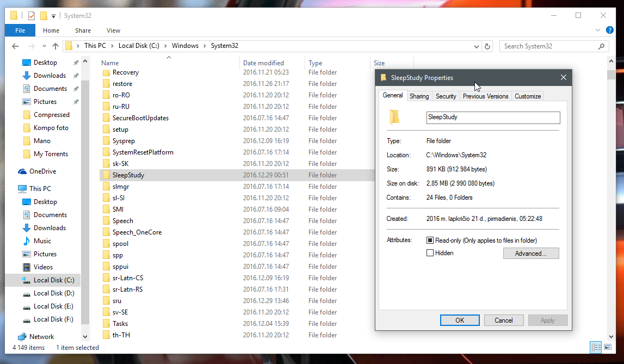The width and height of the screenshot is (624, 364).
Task: Open Advanced attributes dialog
Action: pos(531,254)
